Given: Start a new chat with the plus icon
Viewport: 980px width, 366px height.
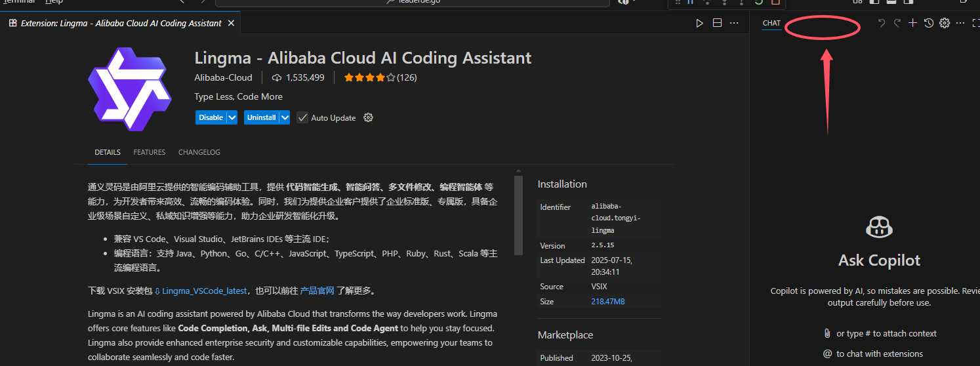Looking at the screenshot, I should click(912, 23).
